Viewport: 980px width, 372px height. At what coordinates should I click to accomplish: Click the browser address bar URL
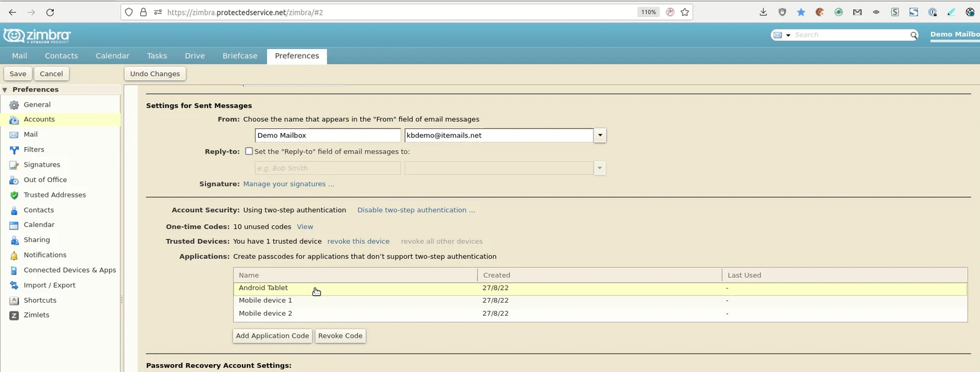pos(245,12)
